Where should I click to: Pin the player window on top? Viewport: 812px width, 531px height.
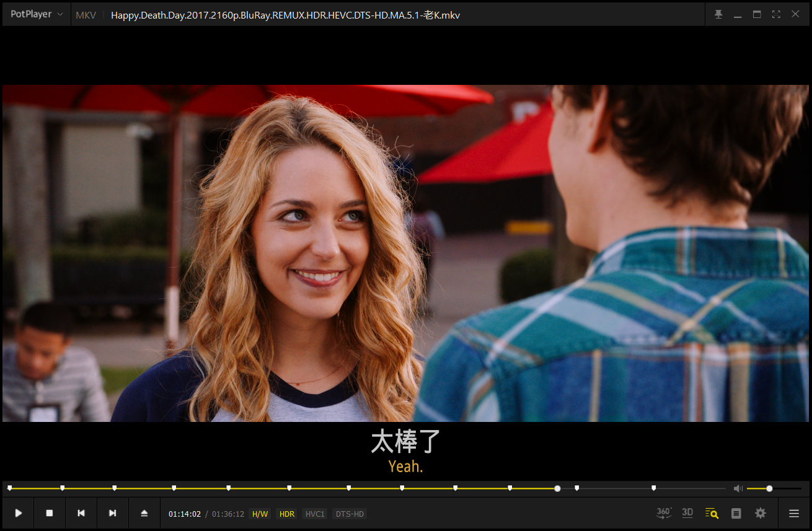[718, 14]
